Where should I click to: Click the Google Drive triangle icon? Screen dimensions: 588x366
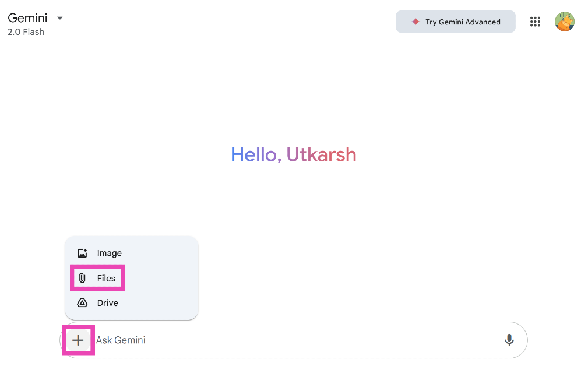(82, 303)
